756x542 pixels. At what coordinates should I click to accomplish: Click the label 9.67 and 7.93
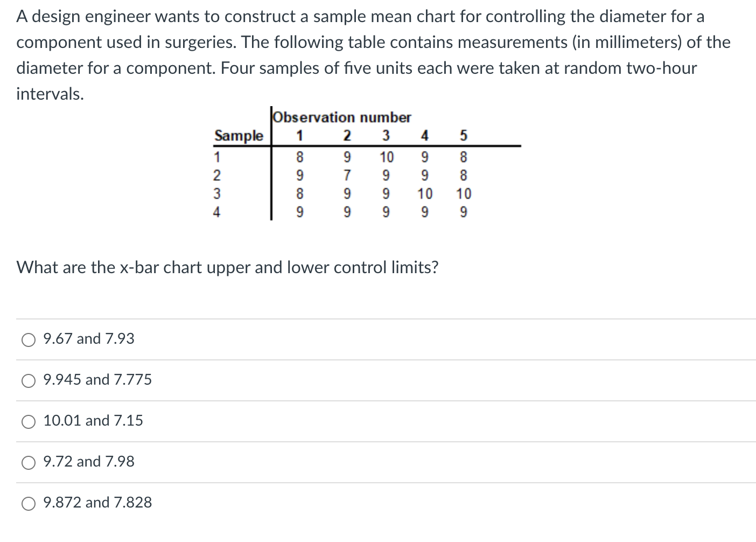(88, 339)
